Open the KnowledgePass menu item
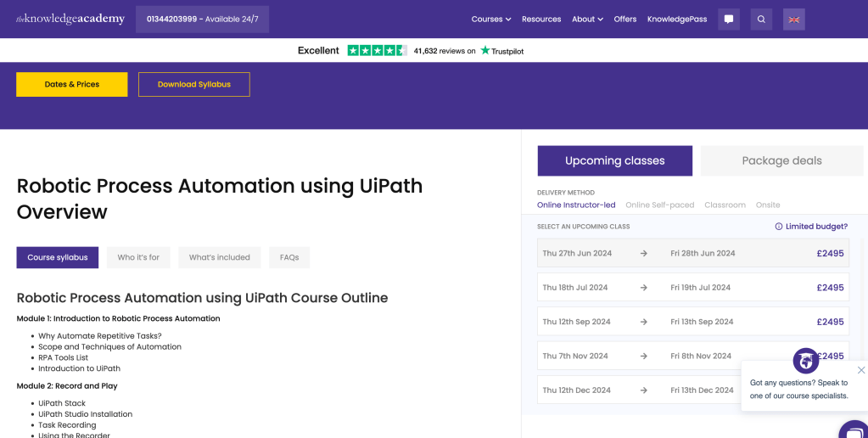Image resolution: width=868 pixels, height=438 pixels. 677,20
